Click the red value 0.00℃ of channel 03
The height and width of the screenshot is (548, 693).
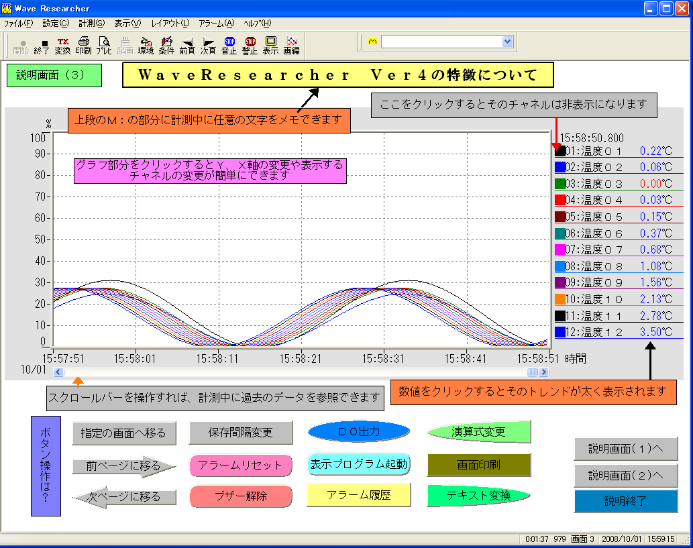656,183
